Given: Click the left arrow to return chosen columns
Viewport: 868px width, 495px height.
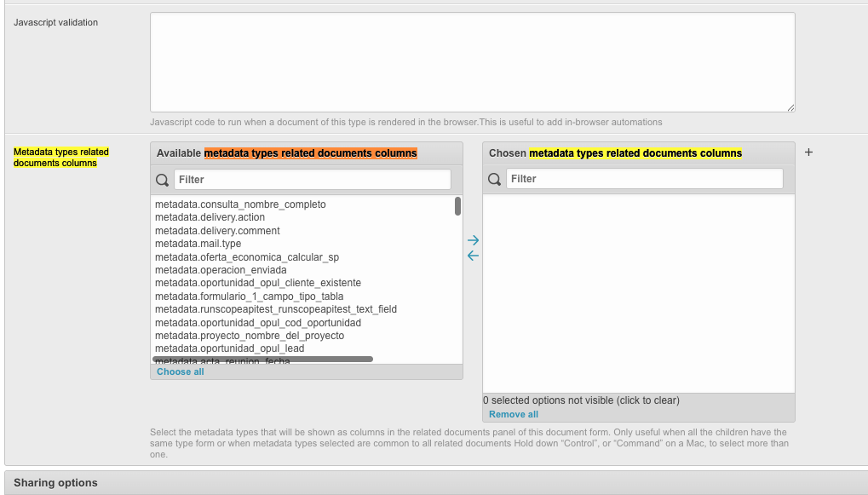Looking at the screenshot, I should (473, 255).
